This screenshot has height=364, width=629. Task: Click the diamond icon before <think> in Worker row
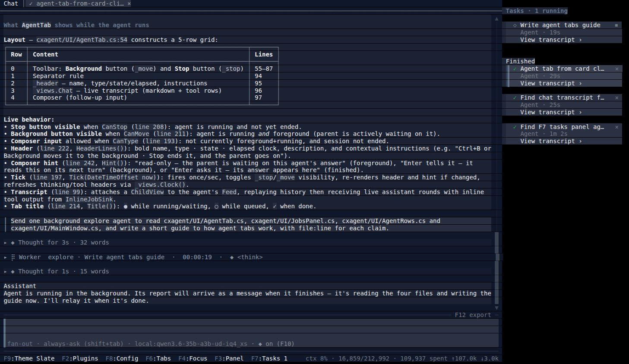pos(232,257)
